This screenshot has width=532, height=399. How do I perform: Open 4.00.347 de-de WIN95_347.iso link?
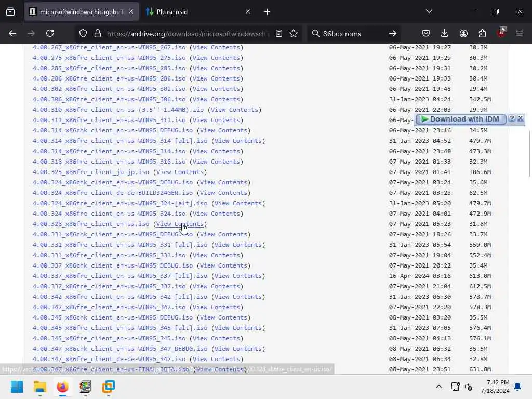(109, 359)
